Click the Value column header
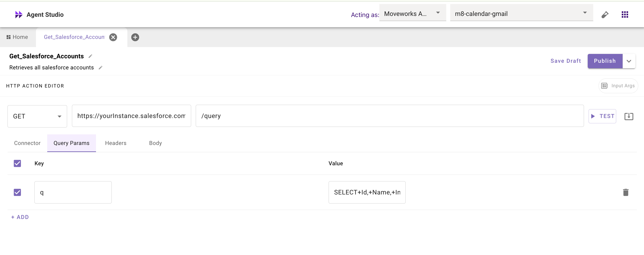The image size is (644, 255). click(335, 164)
